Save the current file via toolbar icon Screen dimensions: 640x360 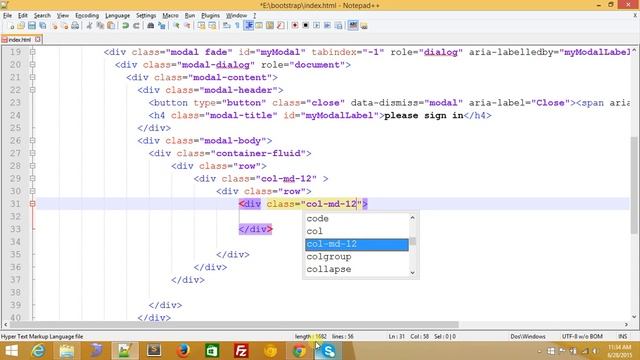pos(32,26)
